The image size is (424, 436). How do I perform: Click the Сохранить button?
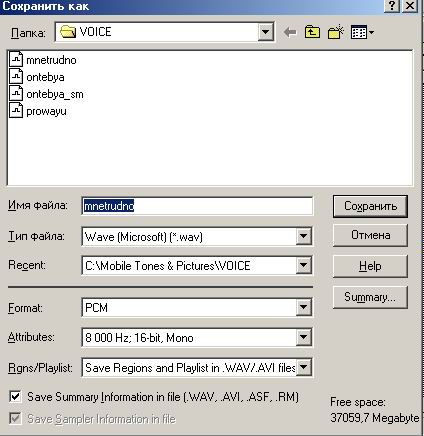(x=370, y=206)
